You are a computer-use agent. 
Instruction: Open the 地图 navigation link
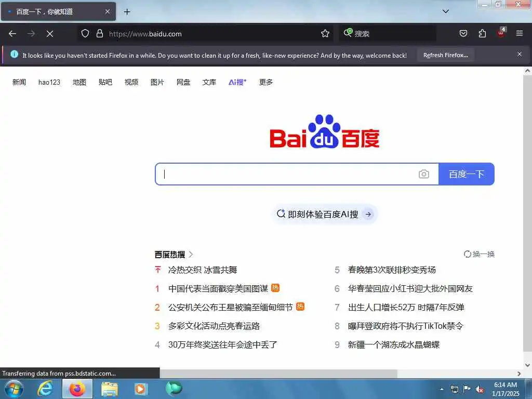79,82
